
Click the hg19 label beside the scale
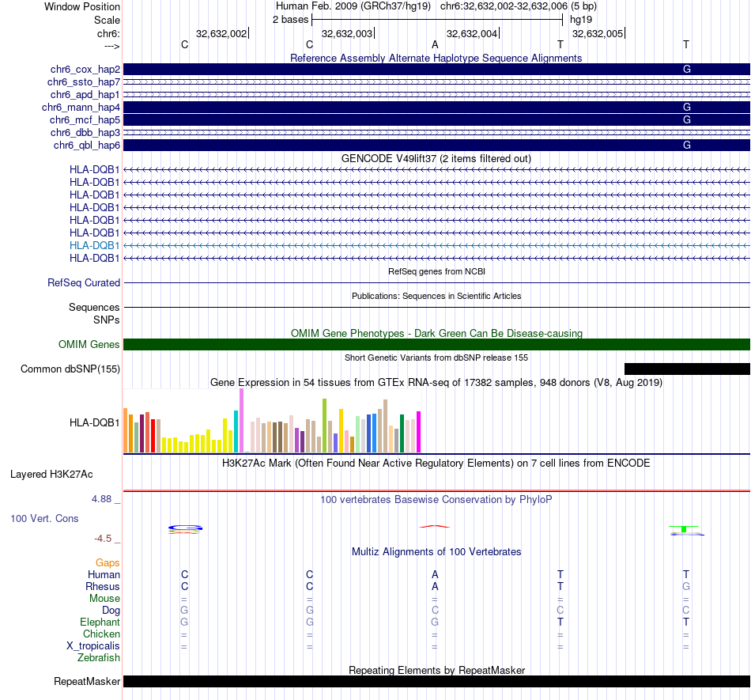[581, 20]
